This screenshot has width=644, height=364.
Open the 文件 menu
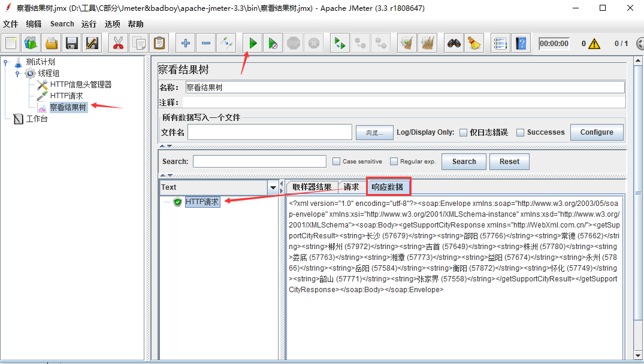click(11, 24)
